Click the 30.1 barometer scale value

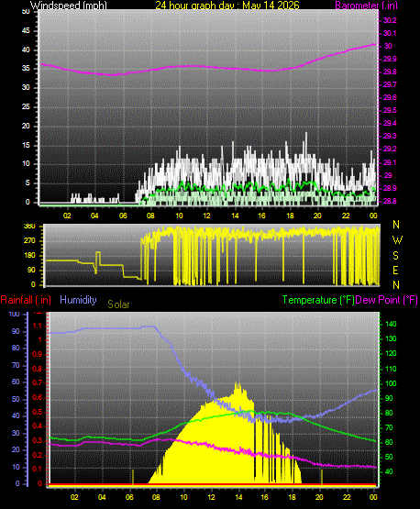point(390,33)
